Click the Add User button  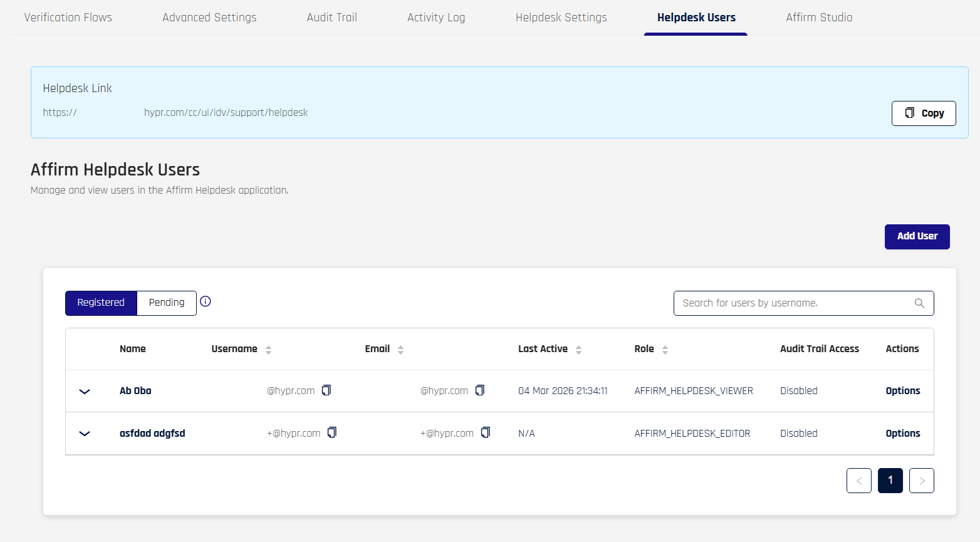pyautogui.click(x=917, y=236)
